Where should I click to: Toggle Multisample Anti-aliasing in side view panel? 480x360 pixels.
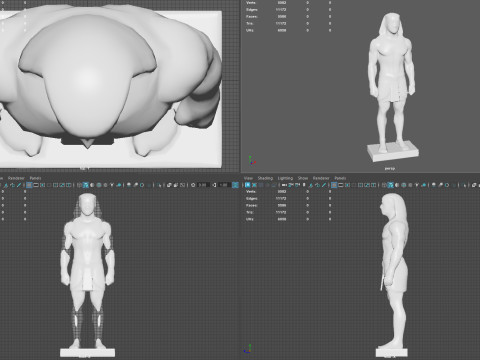tap(447, 185)
